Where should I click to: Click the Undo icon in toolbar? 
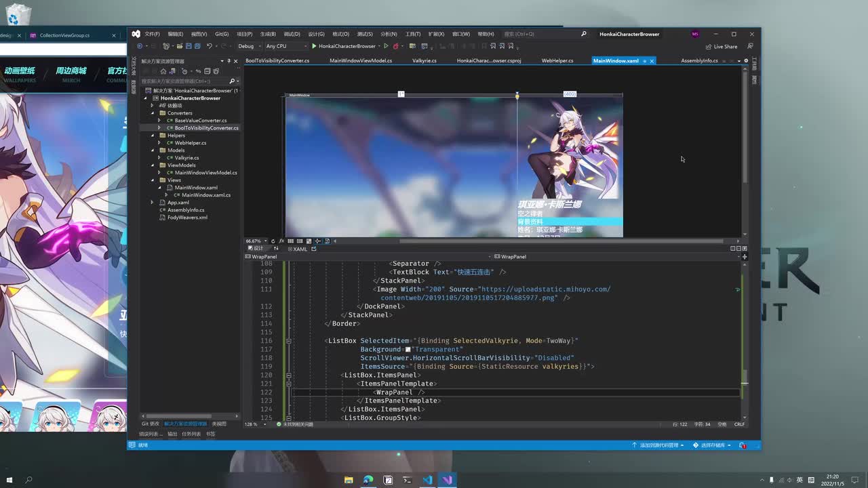pos(209,46)
